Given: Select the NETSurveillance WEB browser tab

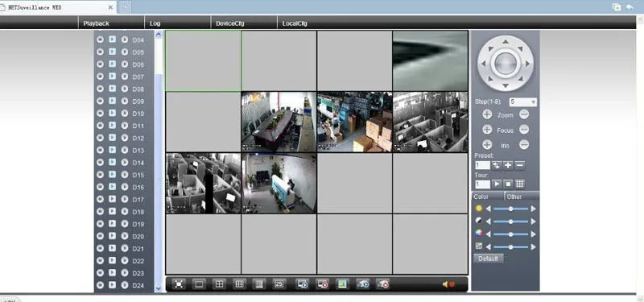Looking at the screenshot, I should click(x=58, y=7).
